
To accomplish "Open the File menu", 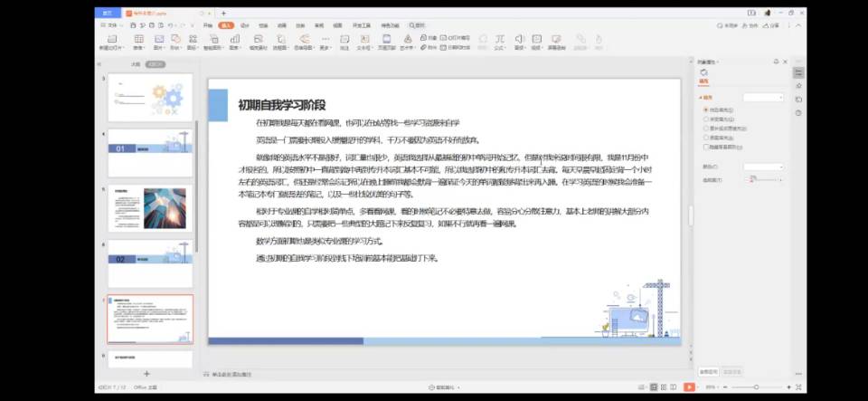I will tap(111, 26).
